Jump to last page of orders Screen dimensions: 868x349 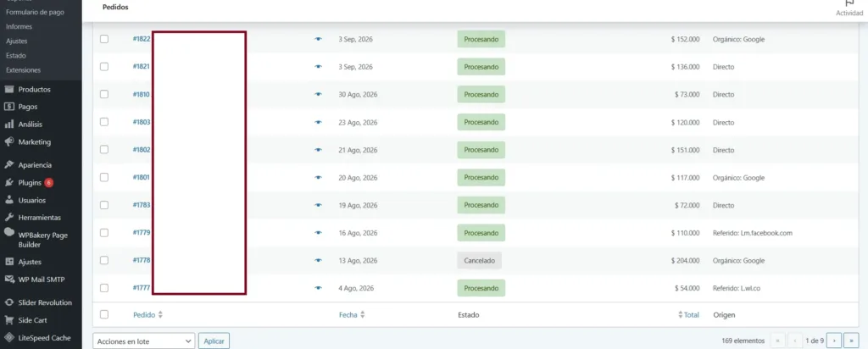pos(851,341)
